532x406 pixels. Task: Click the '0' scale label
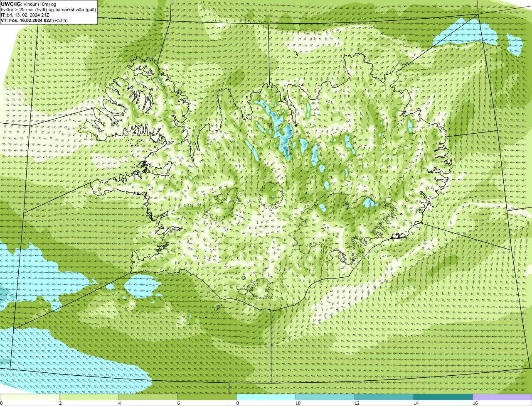click(x=1, y=403)
